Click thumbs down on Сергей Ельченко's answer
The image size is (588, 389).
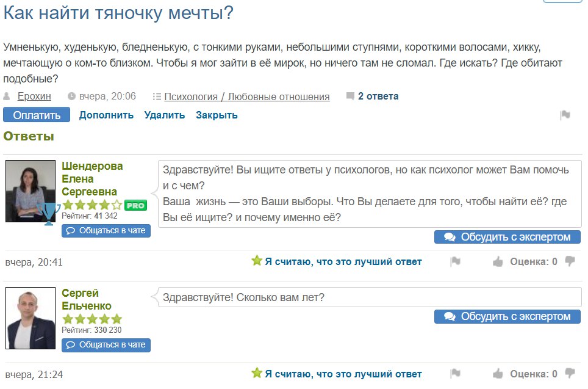coord(570,373)
